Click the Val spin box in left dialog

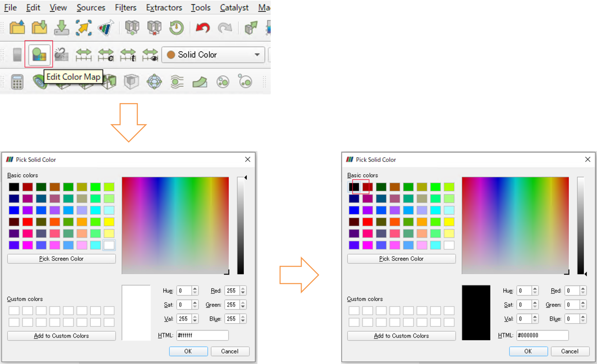tap(187, 319)
